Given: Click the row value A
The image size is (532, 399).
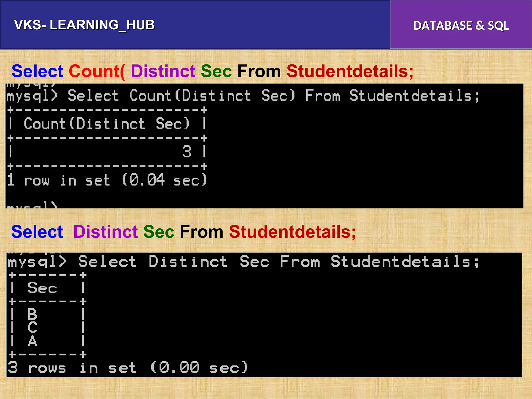Looking at the screenshot, I should [x=32, y=341].
